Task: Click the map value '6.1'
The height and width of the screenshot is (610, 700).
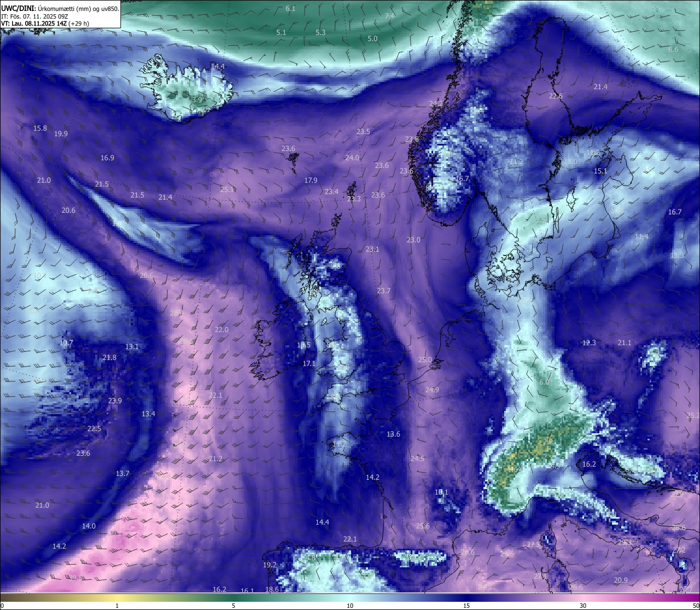Action: click(x=290, y=8)
